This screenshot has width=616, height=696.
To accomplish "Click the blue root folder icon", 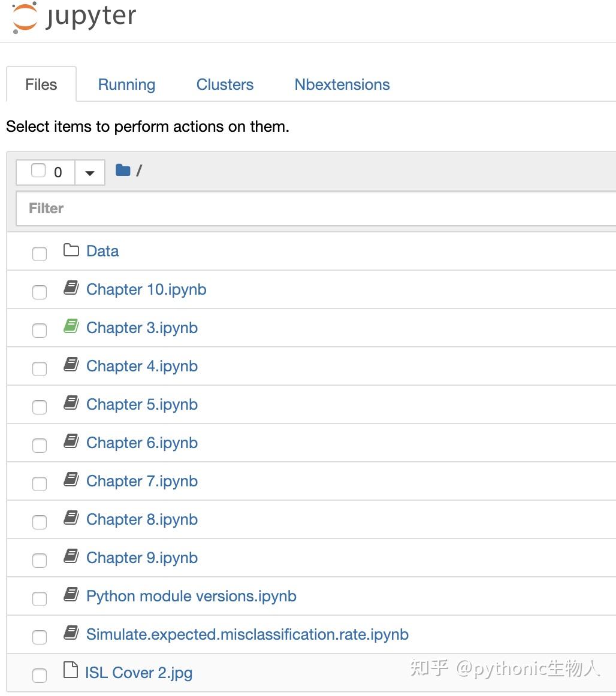I will pos(123,171).
